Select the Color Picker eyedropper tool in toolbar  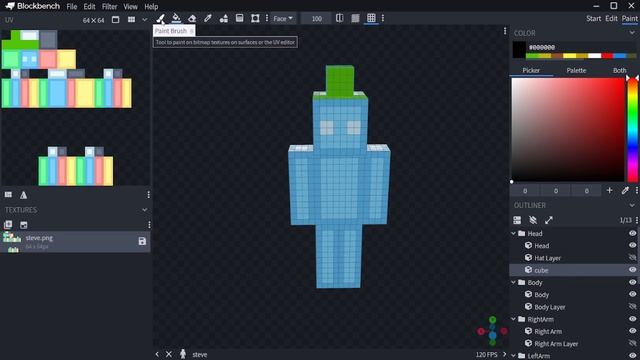pyautogui.click(x=208, y=18)
